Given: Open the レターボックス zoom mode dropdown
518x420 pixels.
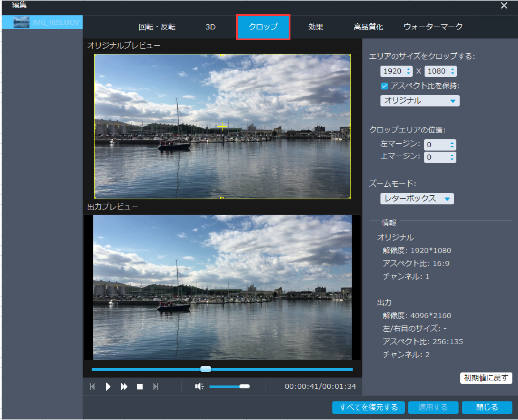Looking at the screenshot, I should click(x=417, y=199).
